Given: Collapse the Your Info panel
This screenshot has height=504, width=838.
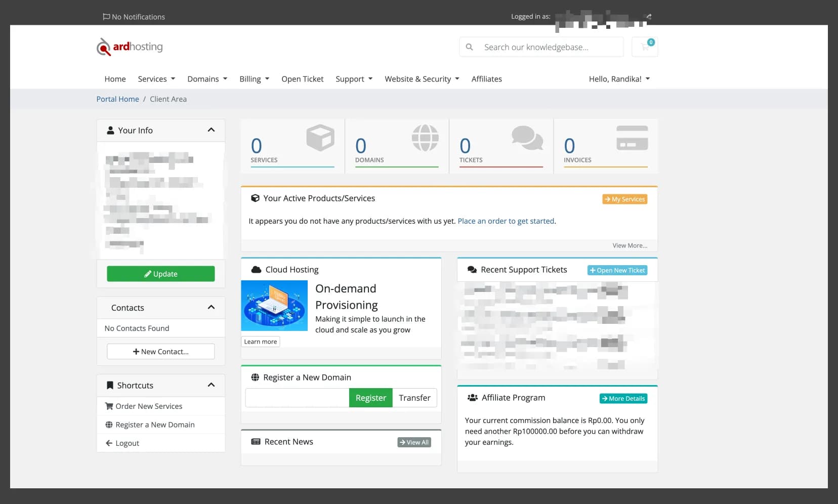Looking at the screenshot, I should (211, 130).
